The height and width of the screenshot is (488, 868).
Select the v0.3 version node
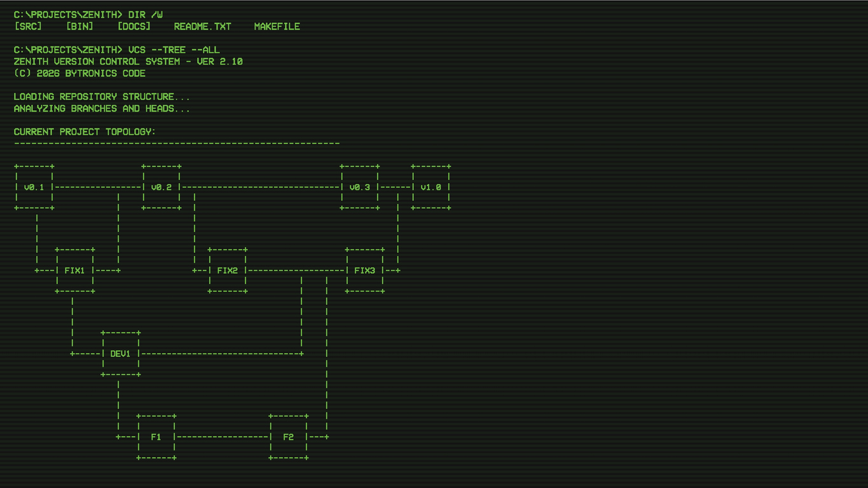[x=360, y=187]
